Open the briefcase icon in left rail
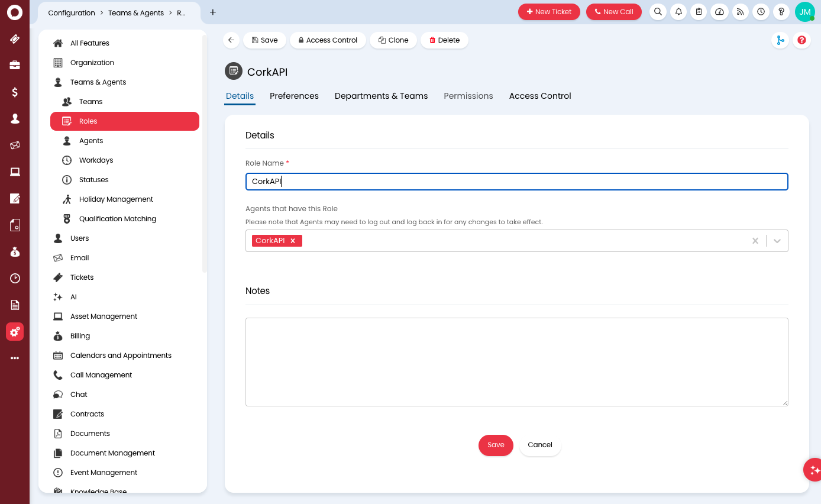821x504 pixels. (x=15, y=65)
